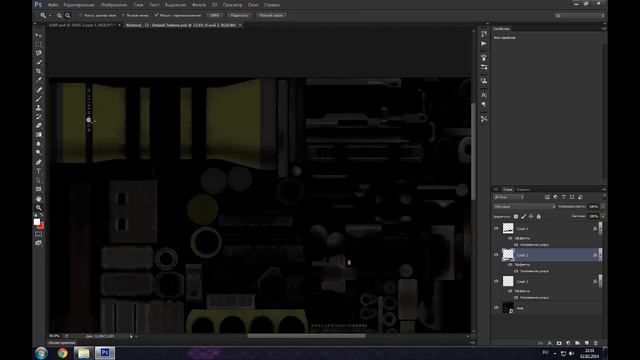Select the Gradient tool

[38, 134]
